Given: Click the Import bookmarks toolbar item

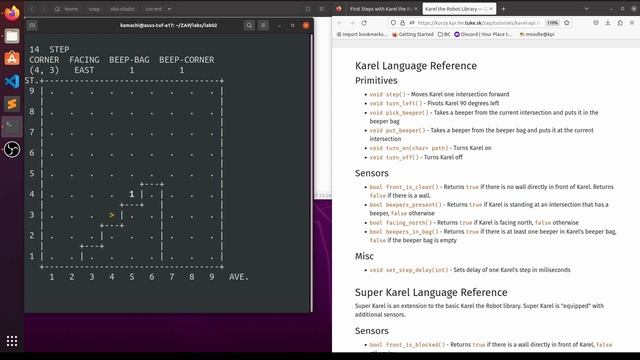Looking at the screenshot, I should pos(362,34).
